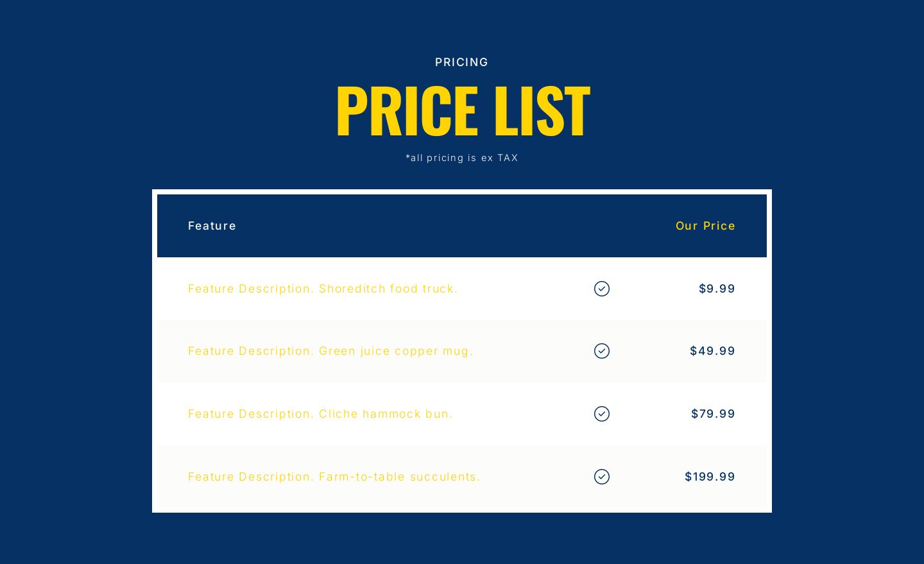Click the Feature column header
Screen dimensions: 924x564
212,226
